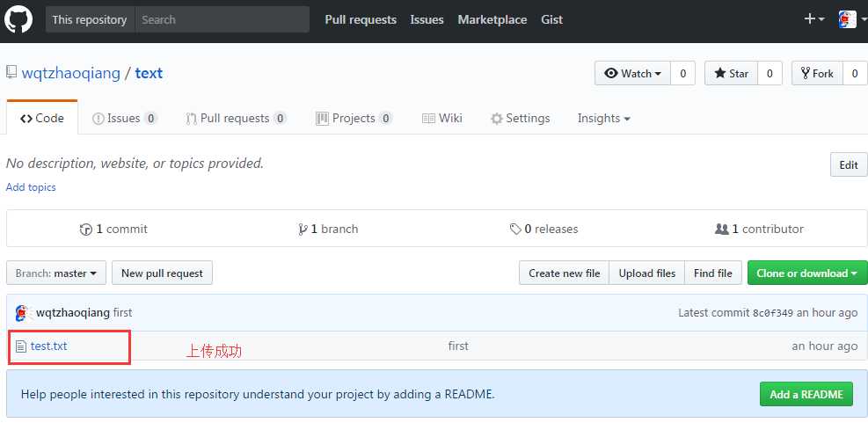View the 1 branch link
The image size is (868, 430).
coord(328,229)
